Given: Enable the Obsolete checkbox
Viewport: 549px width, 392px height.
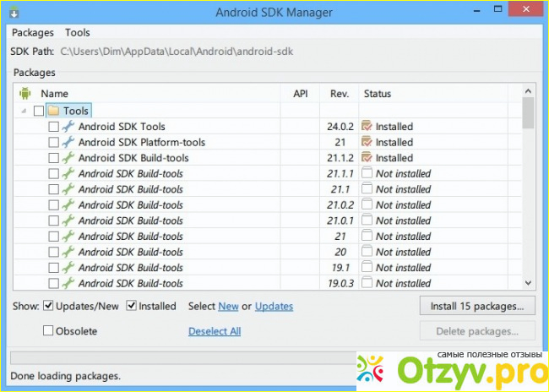Looking at the screenshot, I should pos(48,331).
